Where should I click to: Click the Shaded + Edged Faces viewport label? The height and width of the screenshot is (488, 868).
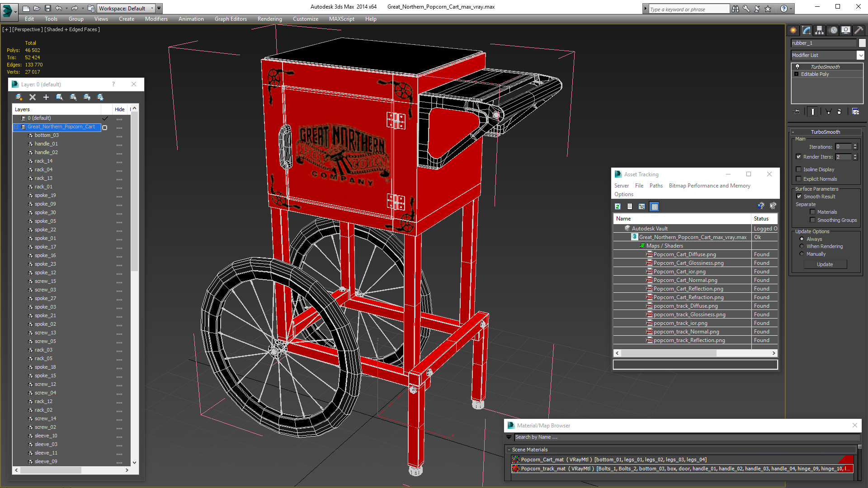pos(72,29)
